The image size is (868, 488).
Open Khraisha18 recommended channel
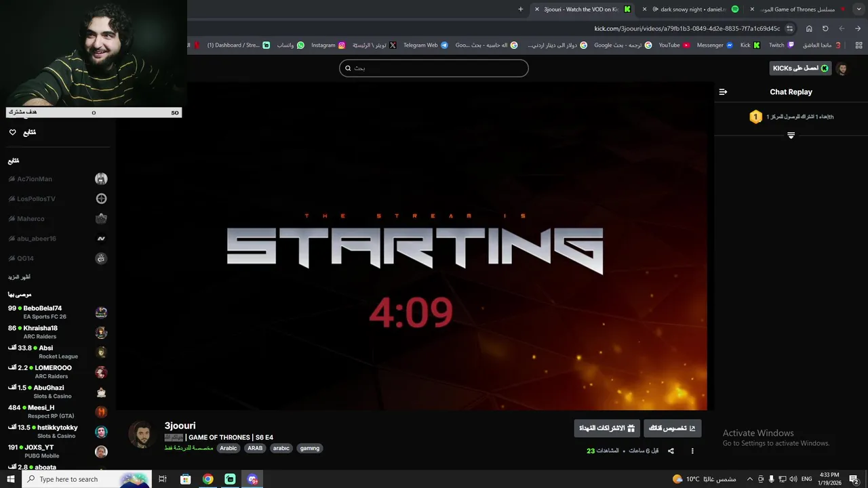(58, 332)
